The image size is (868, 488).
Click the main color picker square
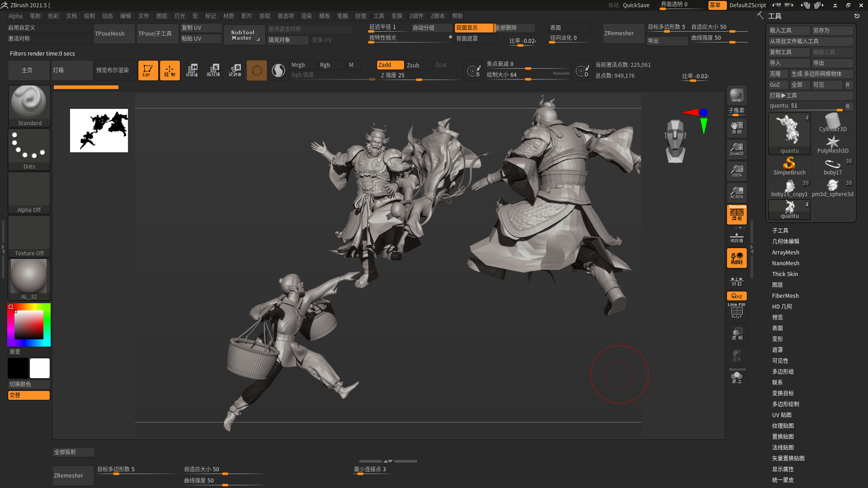(29, 325)
